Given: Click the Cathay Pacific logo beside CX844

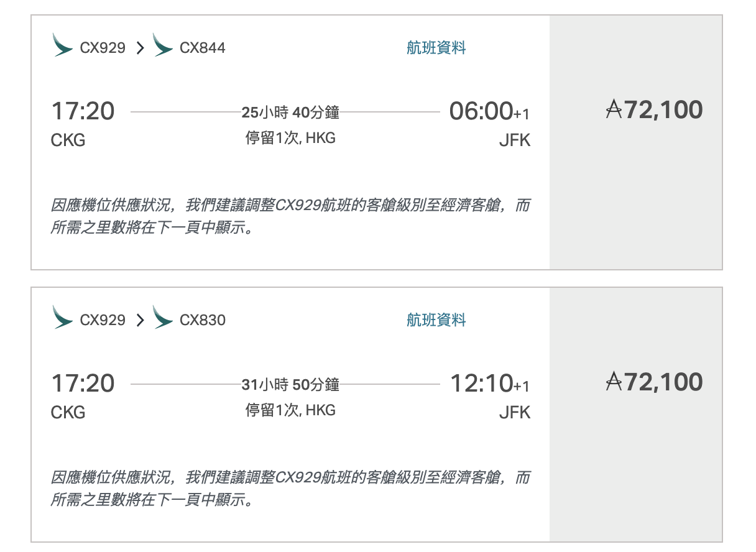Looking at the screenshot, I should [163, 45].
